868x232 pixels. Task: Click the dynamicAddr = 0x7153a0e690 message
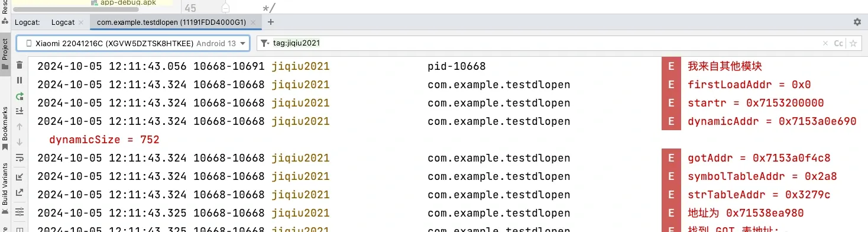(x=772, y=121)
